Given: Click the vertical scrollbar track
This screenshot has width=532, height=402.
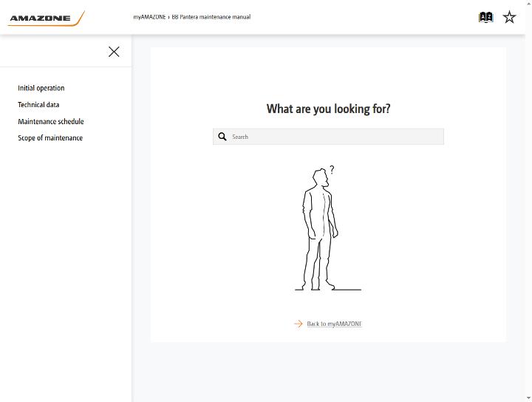Looking at the screenshot, I should click(x=529, y=201).
